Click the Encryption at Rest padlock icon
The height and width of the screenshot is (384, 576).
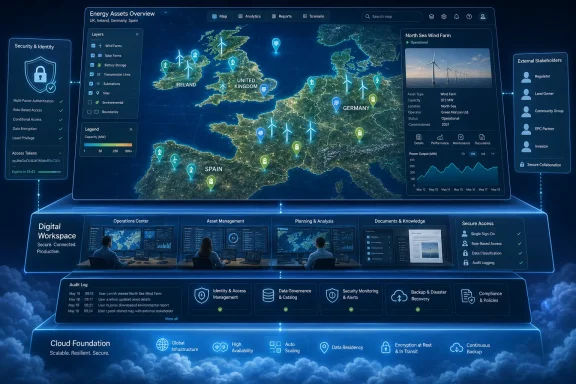pos(385,347)
